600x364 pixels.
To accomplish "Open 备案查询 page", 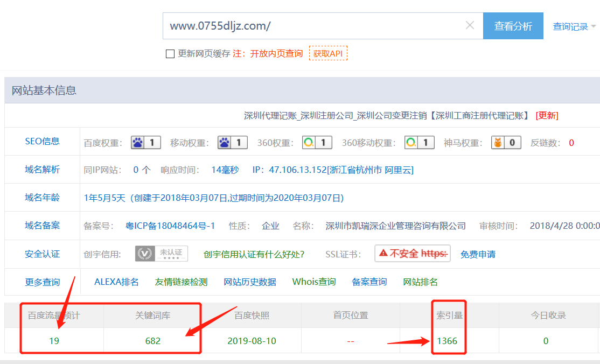I will [x=369, y=282].
